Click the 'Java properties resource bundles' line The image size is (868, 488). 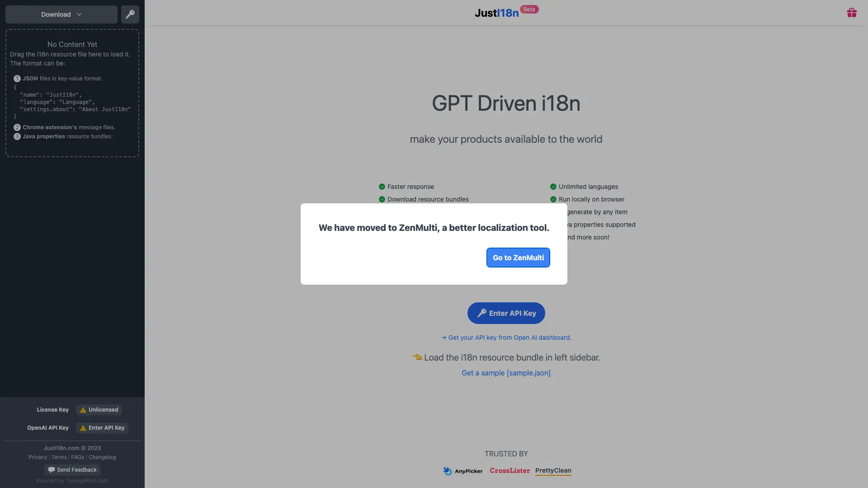tap(67, 136)
